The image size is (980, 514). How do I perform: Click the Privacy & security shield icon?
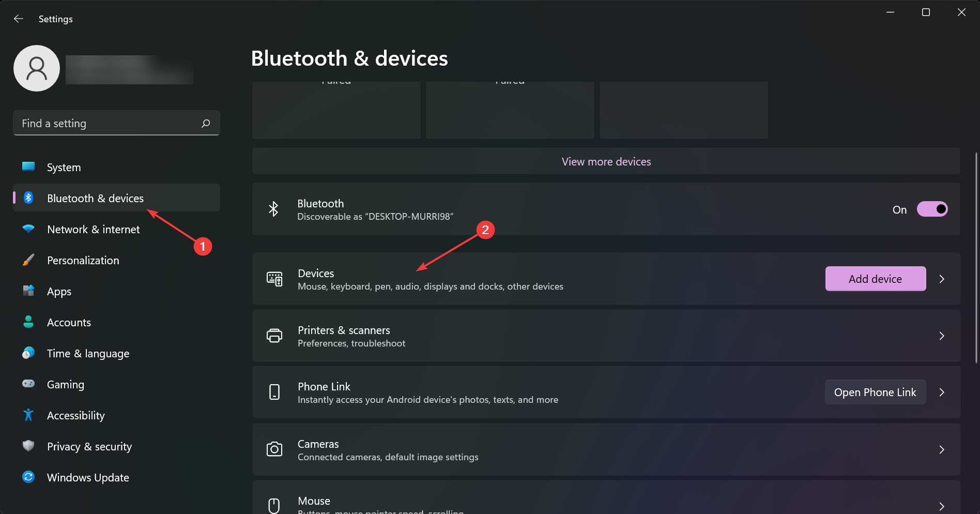28,446
